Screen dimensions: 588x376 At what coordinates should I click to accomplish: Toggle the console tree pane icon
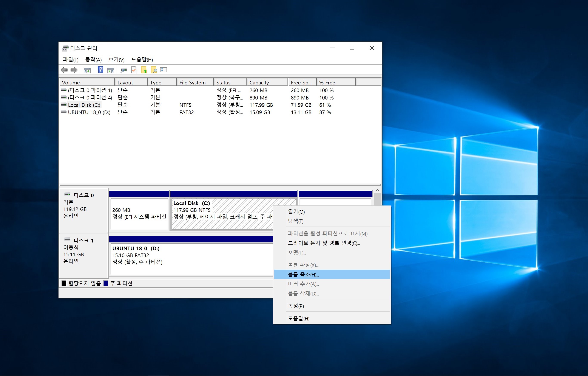click(87, 70)
